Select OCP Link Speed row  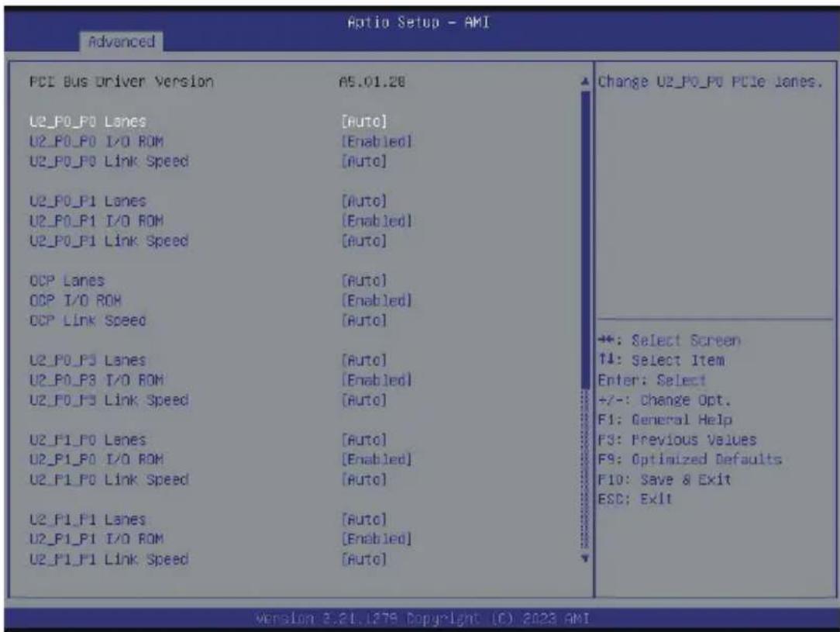pos(88,320)
